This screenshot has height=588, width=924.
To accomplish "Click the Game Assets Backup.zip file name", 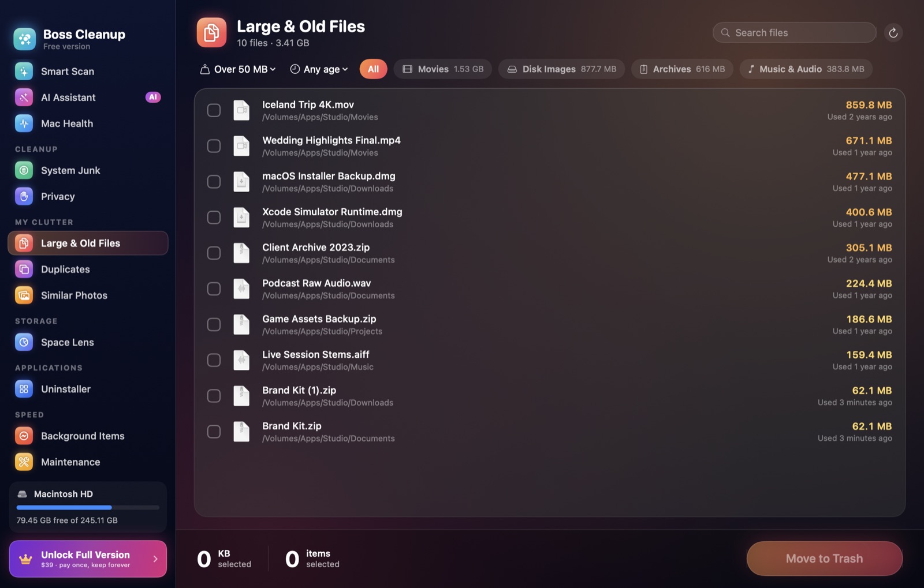I will 319,319.
